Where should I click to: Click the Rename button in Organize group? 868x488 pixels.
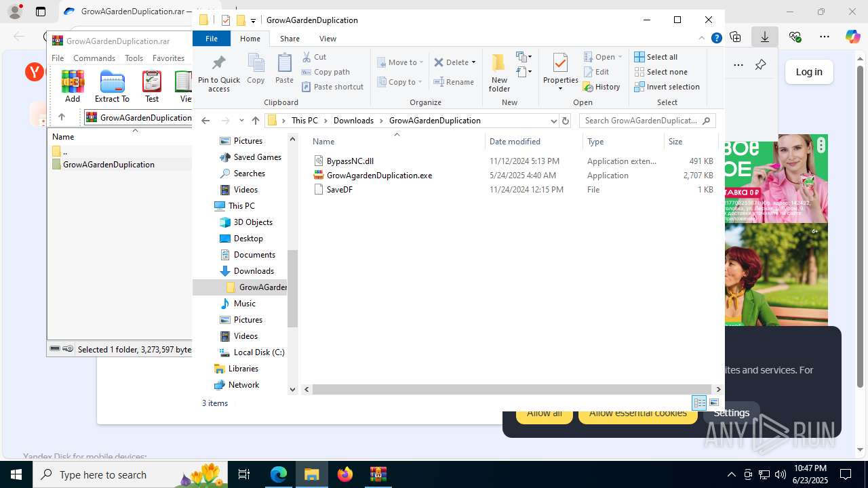(x=454, y=82)
